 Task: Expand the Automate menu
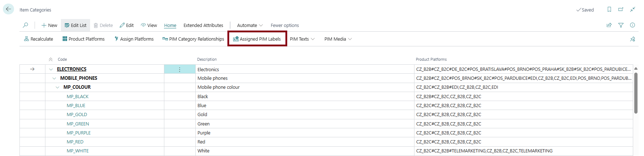tap(250, 25)
